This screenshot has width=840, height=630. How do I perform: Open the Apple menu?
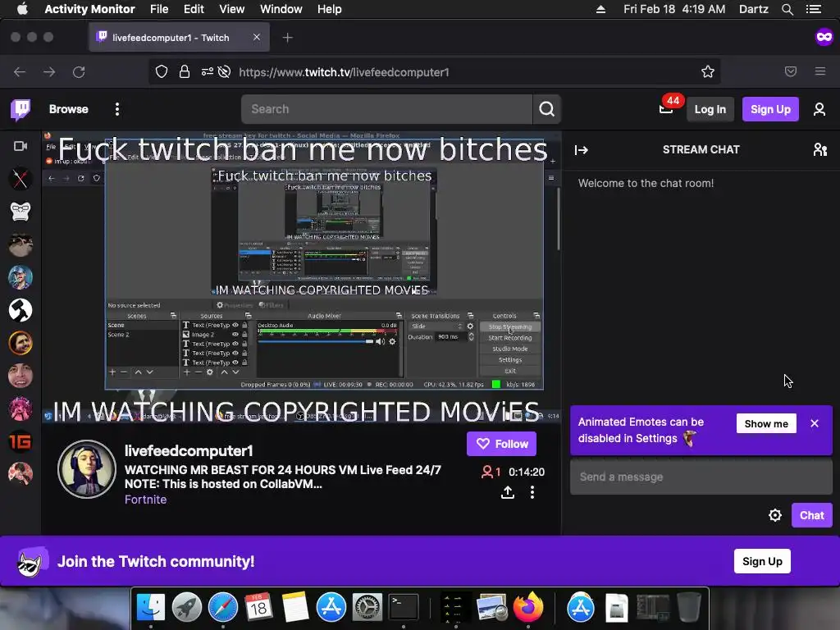coord(22,9)
